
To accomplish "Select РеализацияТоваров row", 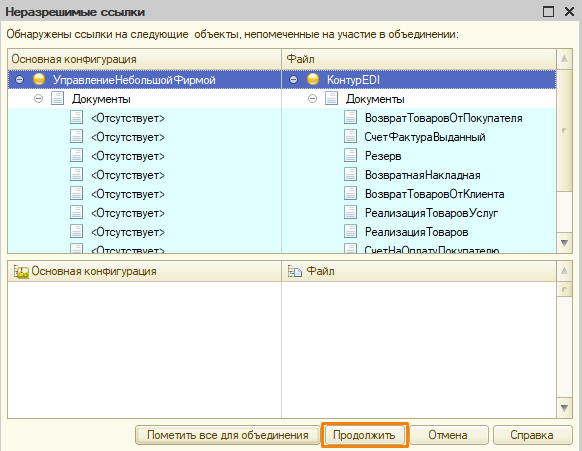I will (419, 231).
